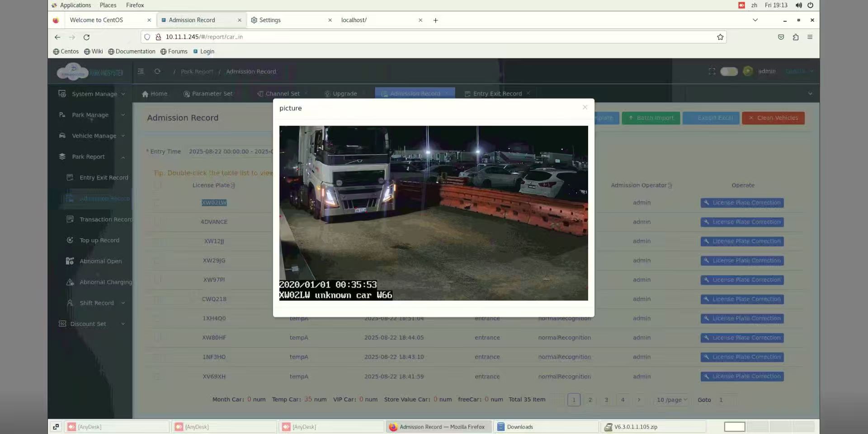
Task: Sort by License Plate column icon
Action: pos(233,185)
